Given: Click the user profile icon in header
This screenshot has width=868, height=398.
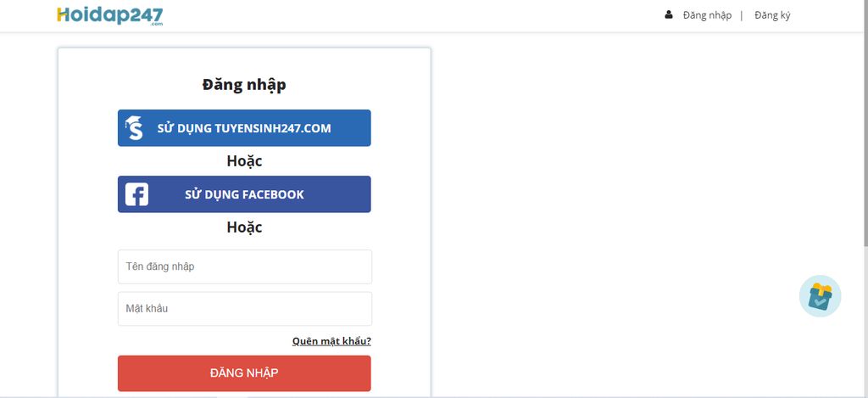Looking at the screenshot, I should click(x=669, y=14).
